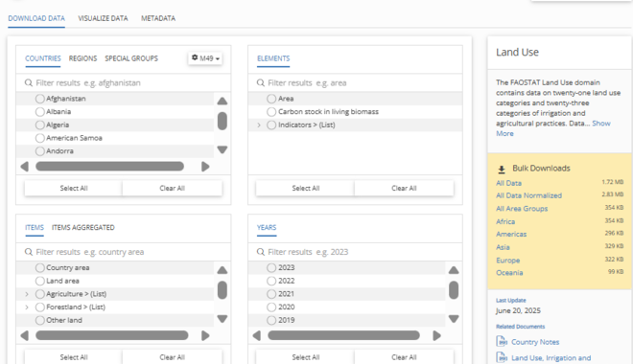Expand the Agriculture list
Viewport: 633px width, 364px height.
coord(27,294)
